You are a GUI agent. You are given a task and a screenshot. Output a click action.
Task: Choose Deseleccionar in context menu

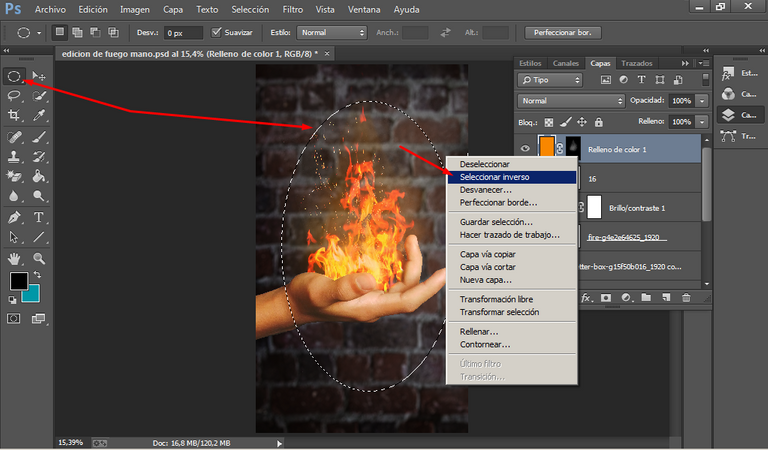tap(512, 164)
